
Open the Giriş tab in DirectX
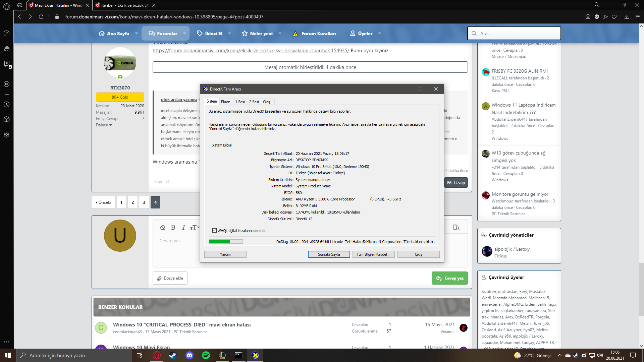266,102
